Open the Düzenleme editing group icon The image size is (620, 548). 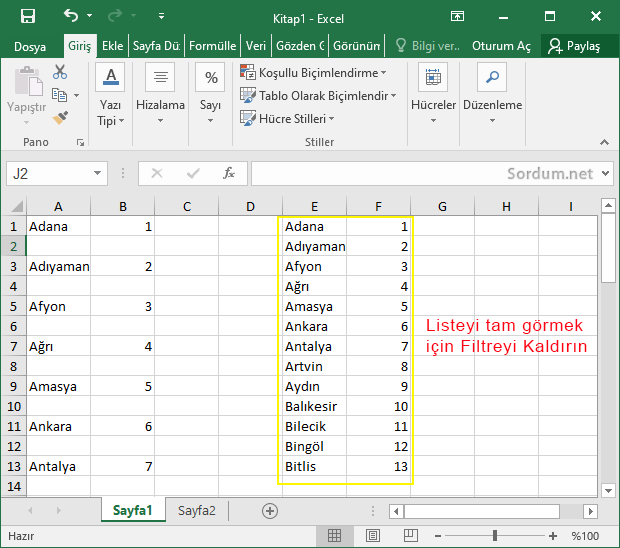point(492,79)
